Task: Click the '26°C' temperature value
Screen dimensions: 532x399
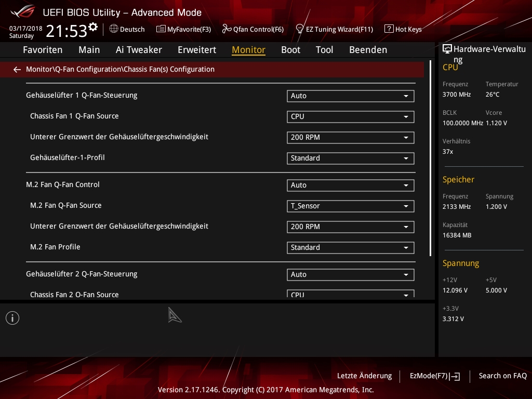Action: (493, 95)
